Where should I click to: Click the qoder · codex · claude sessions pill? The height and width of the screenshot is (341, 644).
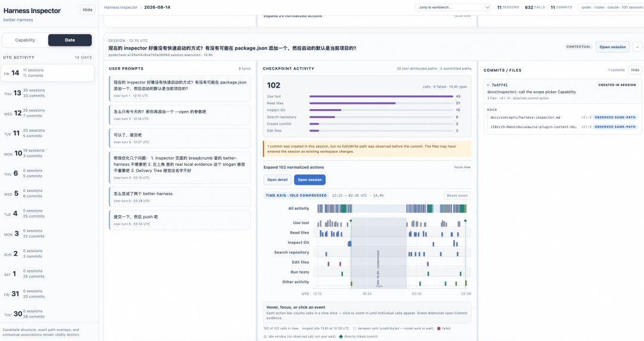tap(611, 7)
